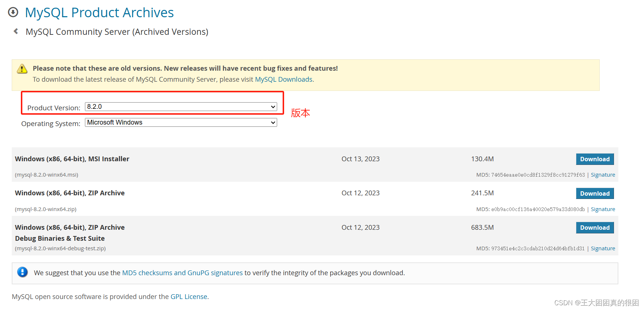Click the Product Version: label

pyautogui.click(x=54, y=108)
